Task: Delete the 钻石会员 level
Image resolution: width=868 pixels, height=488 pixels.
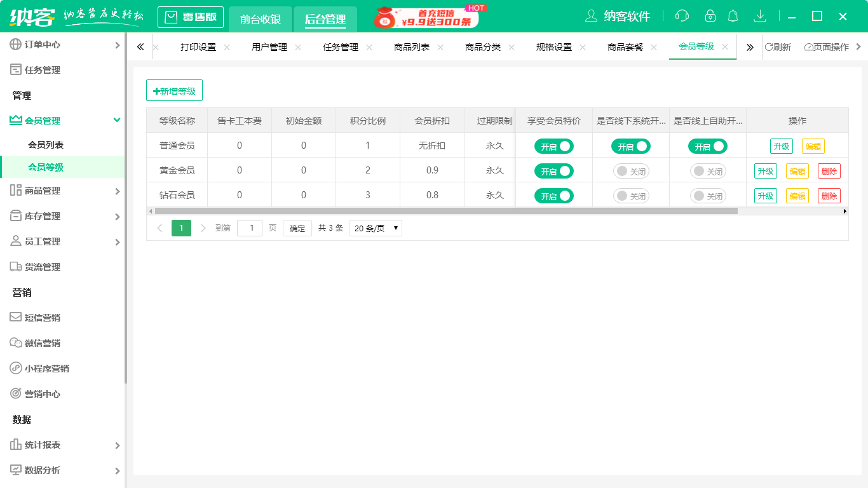Action: click(x=829, y=196)
